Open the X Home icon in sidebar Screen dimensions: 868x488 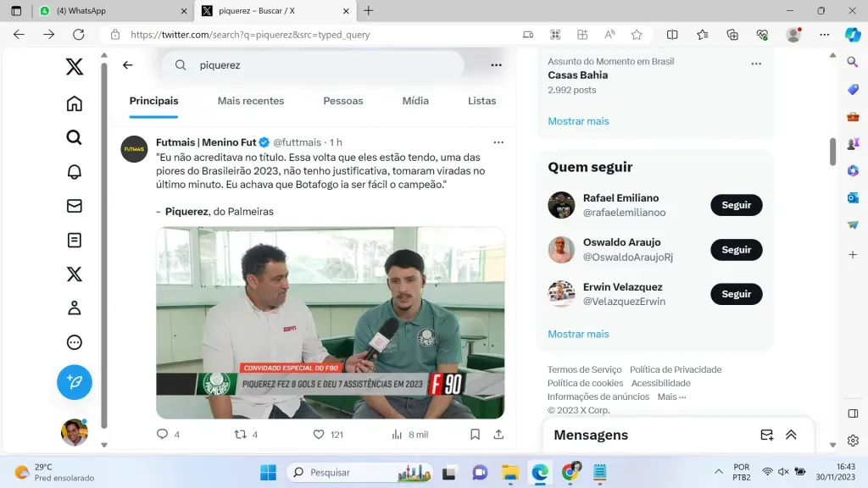(x=75, y=103)
